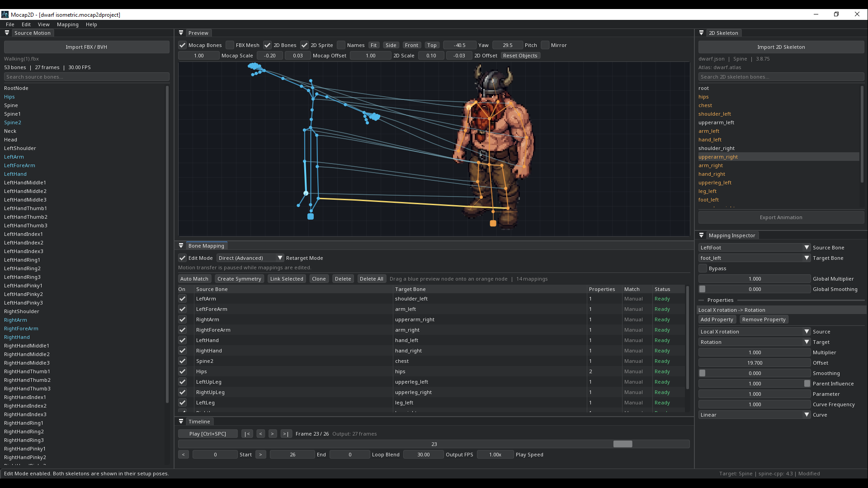Click the Global Smoothing slider

click(x=754, y=289)
